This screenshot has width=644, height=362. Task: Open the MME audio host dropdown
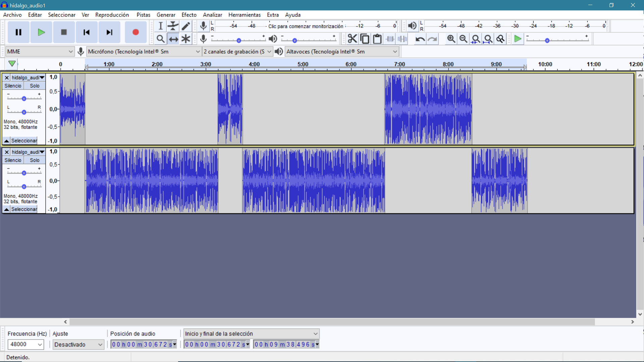(x=40, y=52)
